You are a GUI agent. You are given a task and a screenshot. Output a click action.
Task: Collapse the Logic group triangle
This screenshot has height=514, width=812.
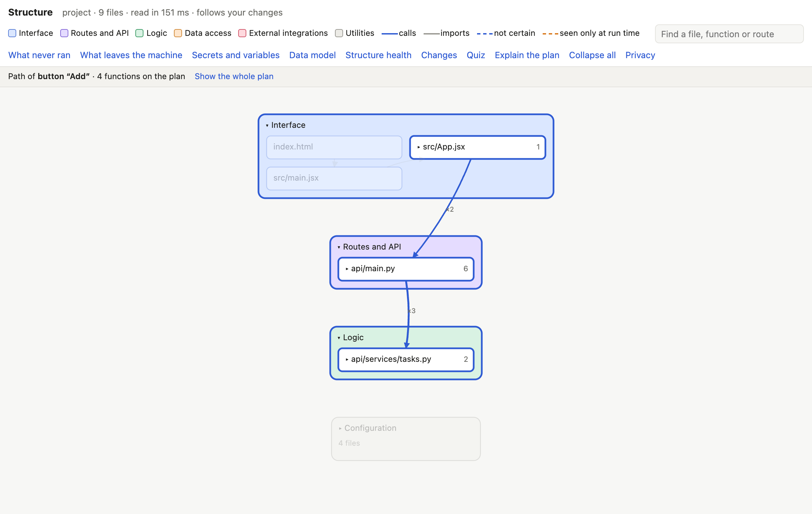pyautogui.click(x=339, y=338)
